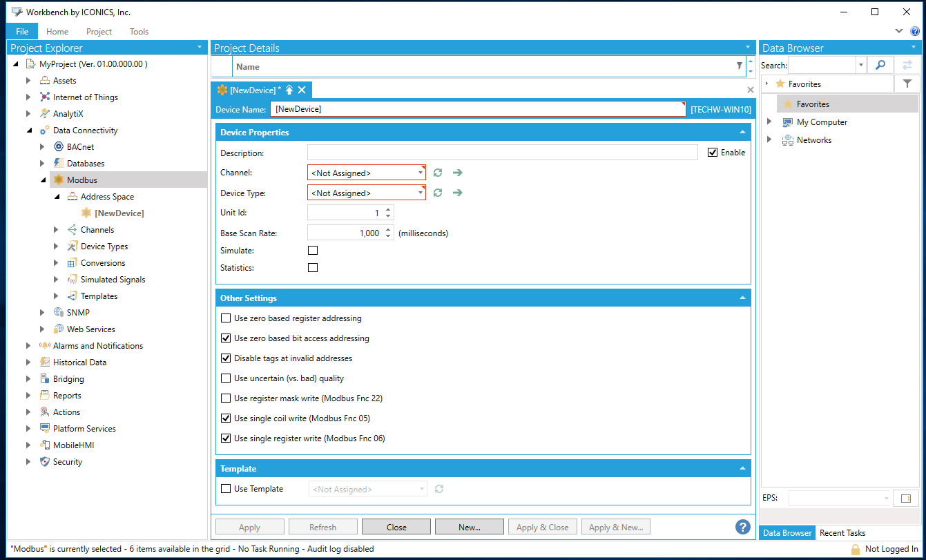Image resolution: width=926 pixels, height=560 pixels.
Task: Switch to the Recent Tasks tab
Action: tap(842, 533)
